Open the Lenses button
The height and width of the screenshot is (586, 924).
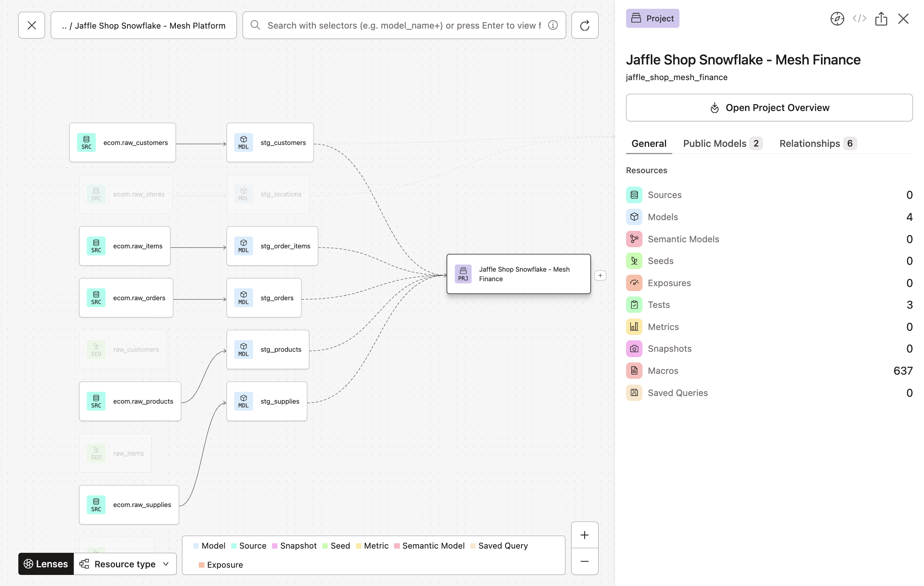(x=46, y=564)
